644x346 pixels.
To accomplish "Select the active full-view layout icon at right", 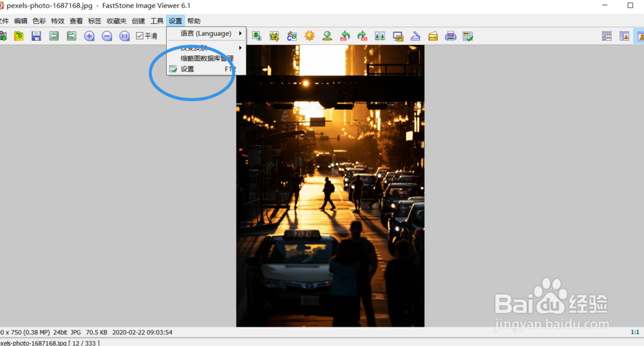I will (x=639, y=36).
